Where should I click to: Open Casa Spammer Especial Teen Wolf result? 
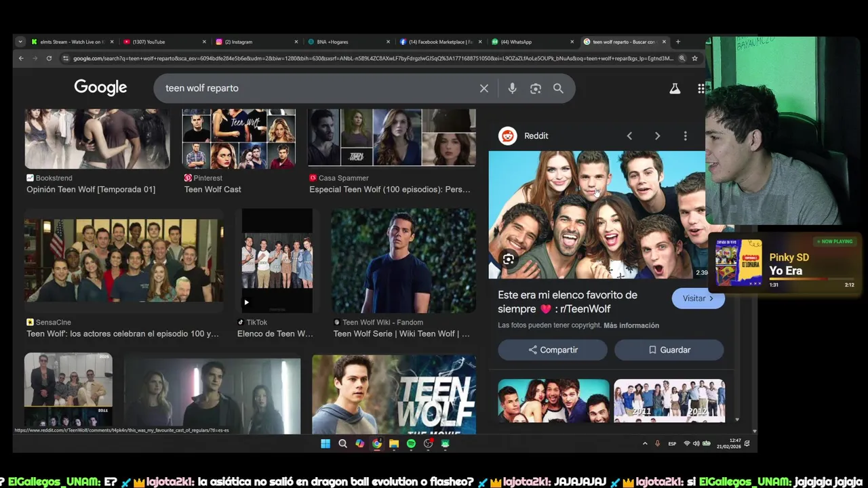pos(390,189)
